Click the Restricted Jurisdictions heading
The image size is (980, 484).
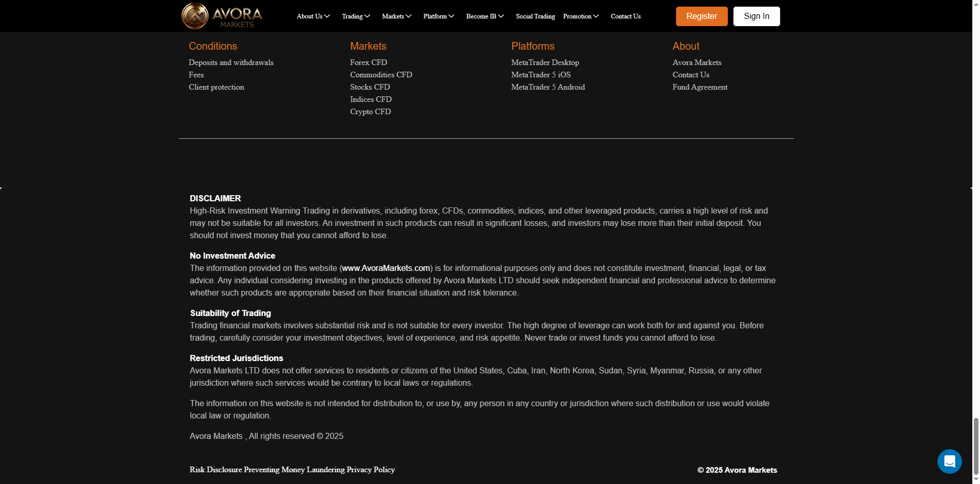pyautogui.click(x=236, y=358)
